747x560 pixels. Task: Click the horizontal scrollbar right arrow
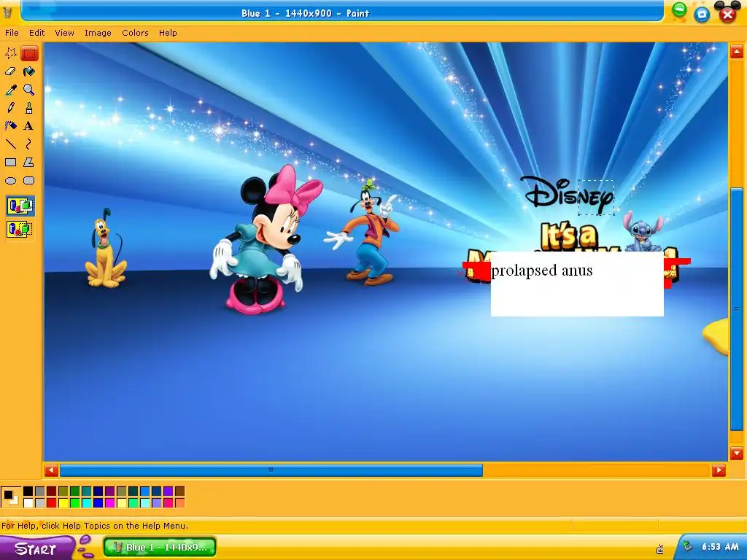(x=719, y=470)
